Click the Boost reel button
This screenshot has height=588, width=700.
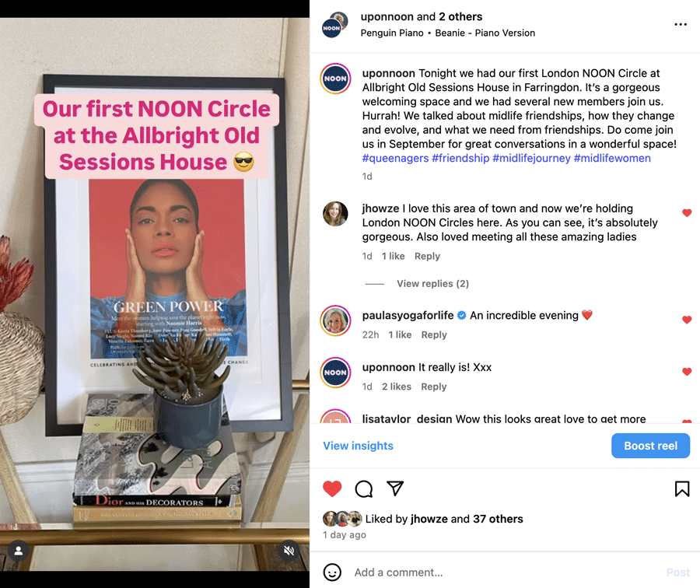point(650,446)
